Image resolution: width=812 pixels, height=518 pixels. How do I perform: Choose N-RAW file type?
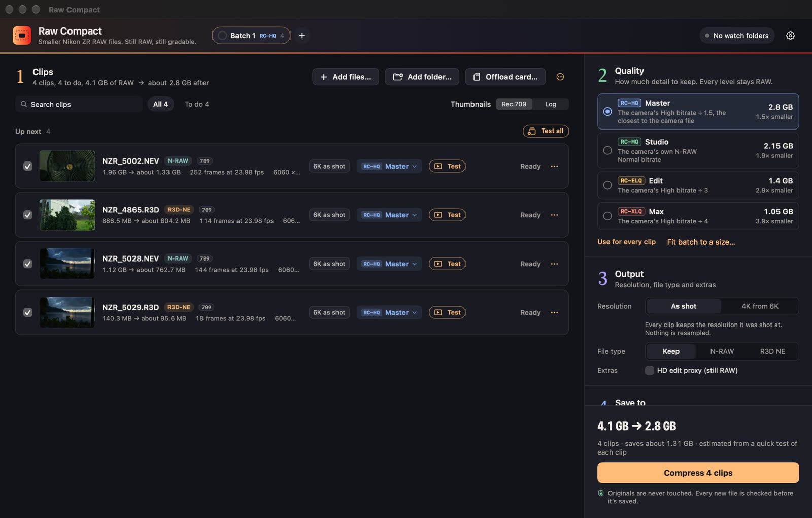point(722,351)
